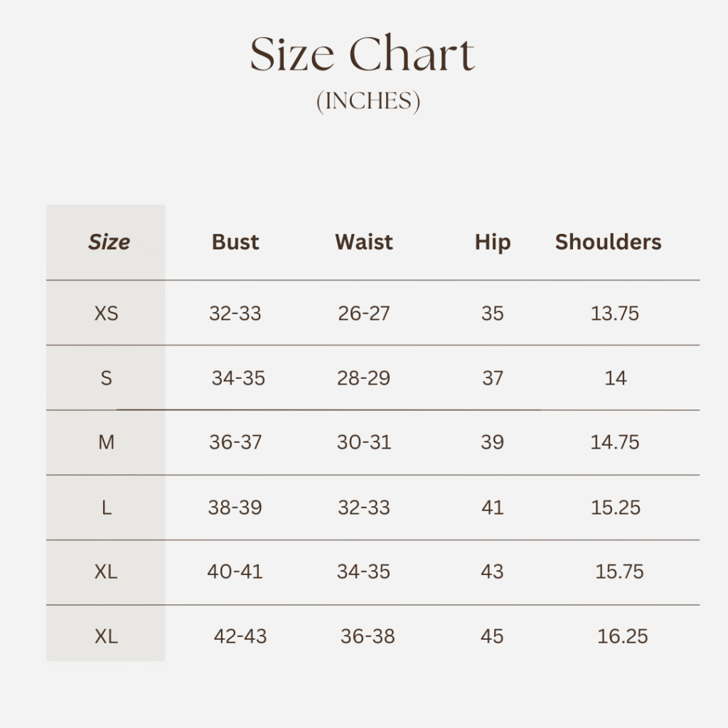Click the 36-38 waist measurement

(368, 637)
